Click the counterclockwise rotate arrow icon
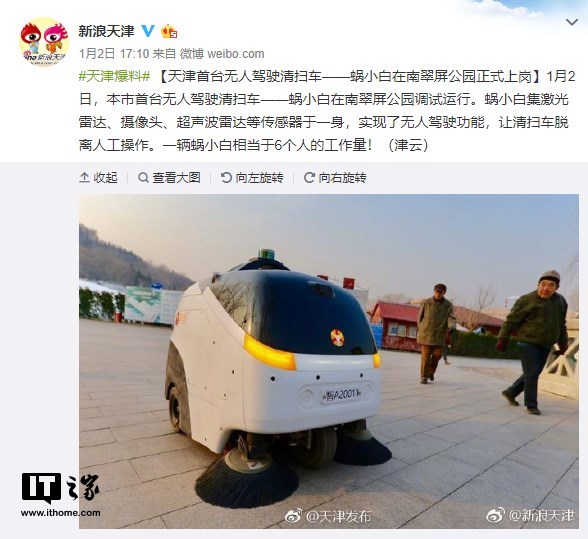The height and width of the screenshot is (539, 588). click(x=226, y=177)
